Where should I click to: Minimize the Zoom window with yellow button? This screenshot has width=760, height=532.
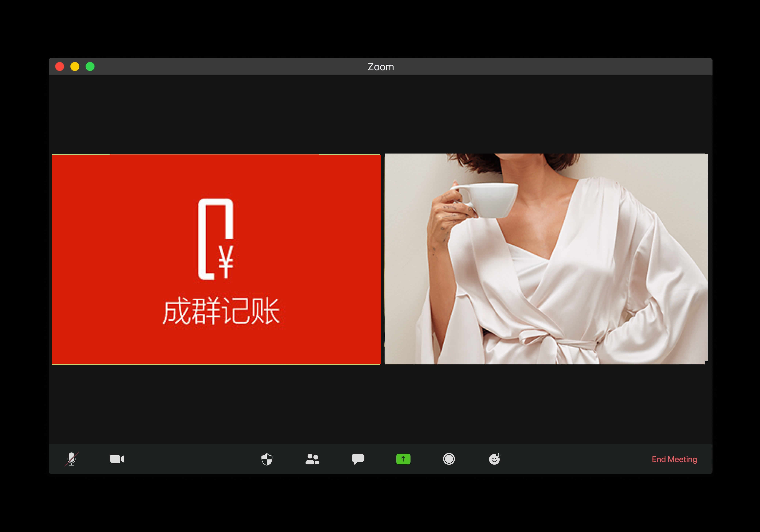coord(75,67)
